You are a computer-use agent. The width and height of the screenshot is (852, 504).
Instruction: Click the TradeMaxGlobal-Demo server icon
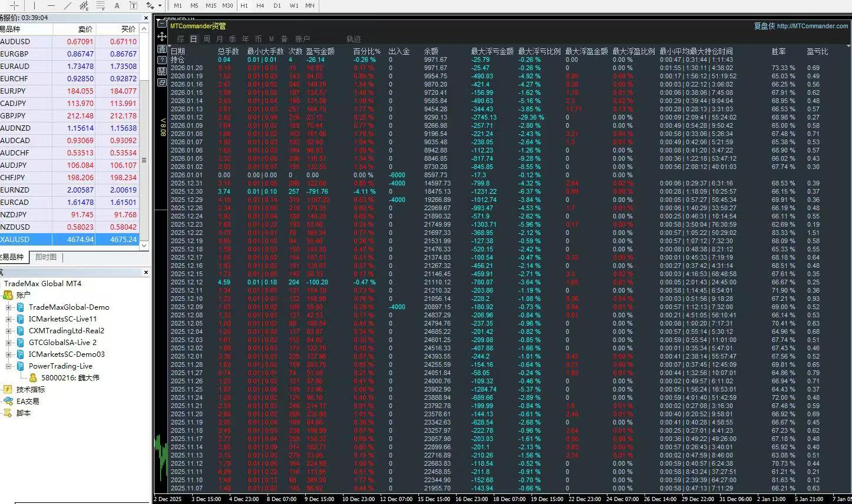tap(21, 307)
